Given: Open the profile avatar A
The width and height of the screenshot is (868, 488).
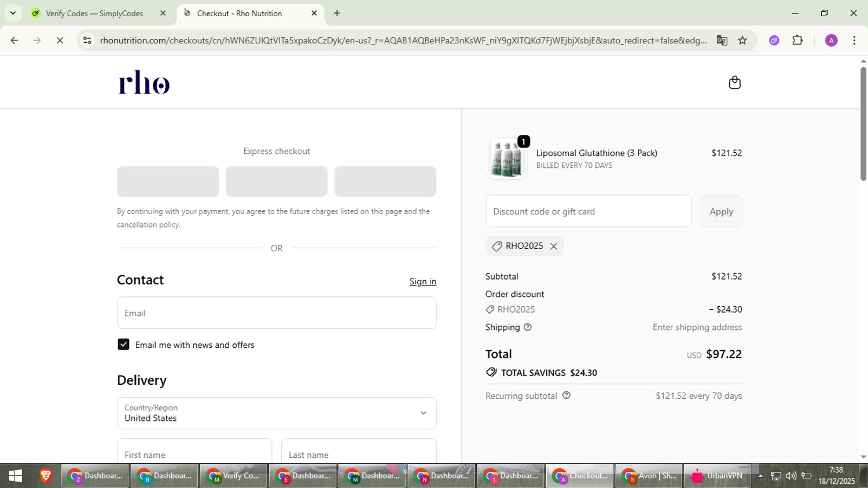Looking at the screenshot, I should click(832, 41).
